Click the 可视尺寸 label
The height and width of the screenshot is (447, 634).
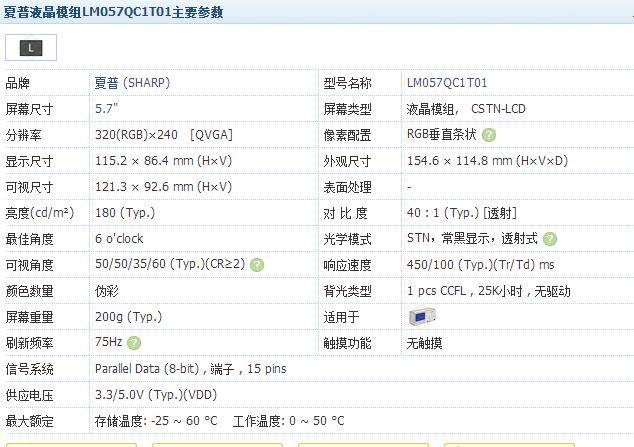29,187
